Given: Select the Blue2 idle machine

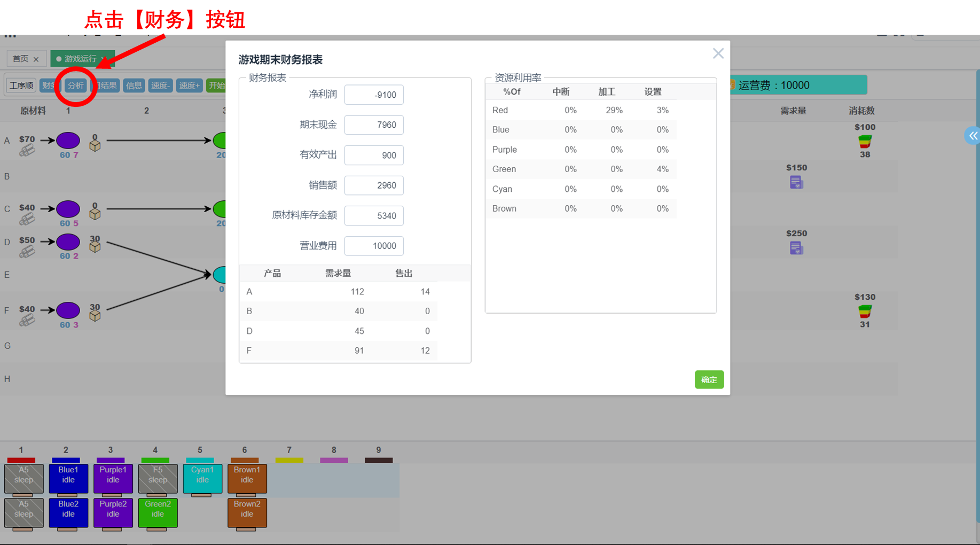Looking at the screenshot, I should coord(68,512).
